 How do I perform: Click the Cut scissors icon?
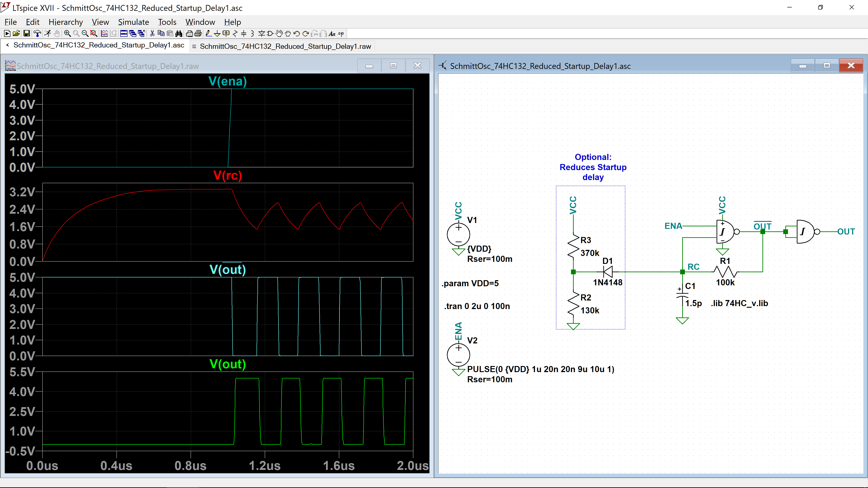[x=152, y=34]
